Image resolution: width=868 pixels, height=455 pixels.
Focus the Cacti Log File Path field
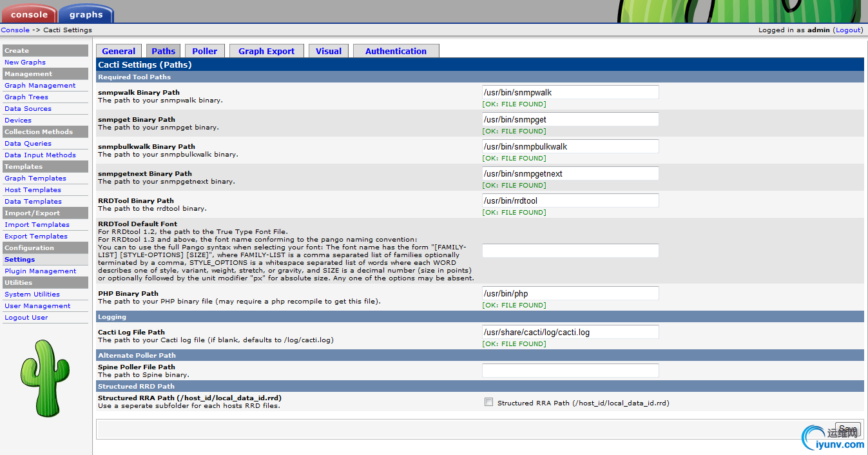pos(570,332)
